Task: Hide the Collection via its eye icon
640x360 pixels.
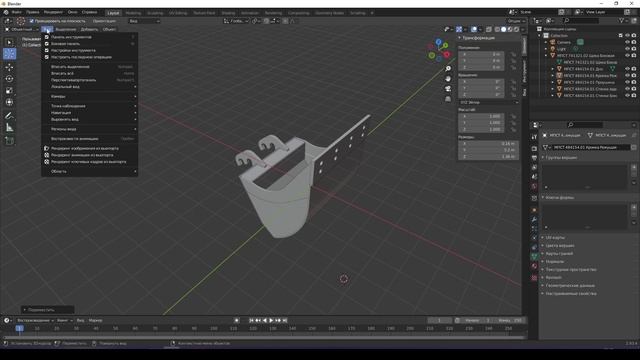Action: pyautogui.click(x=627, y=36)
